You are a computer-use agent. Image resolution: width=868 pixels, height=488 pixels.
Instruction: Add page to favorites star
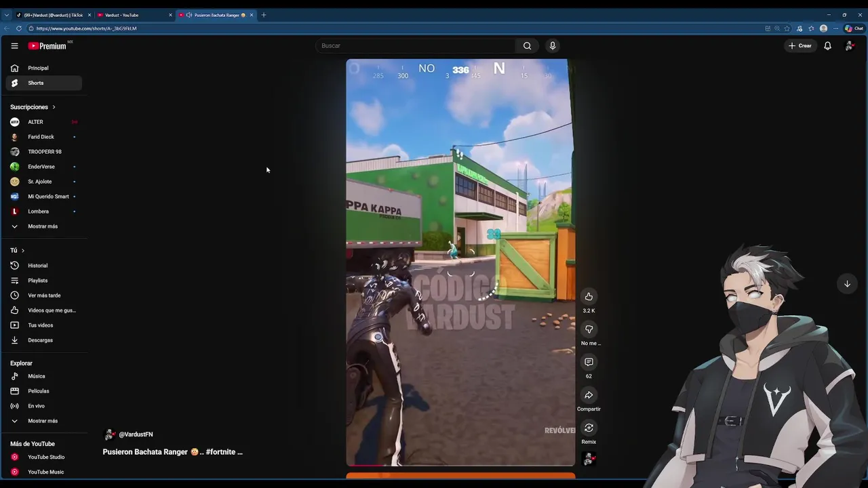pos(787,28)
